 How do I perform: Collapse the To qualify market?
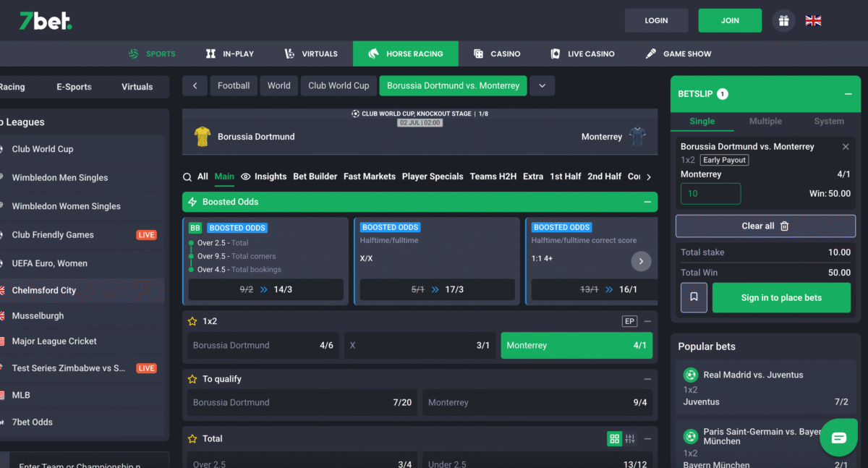coord(647,379)
